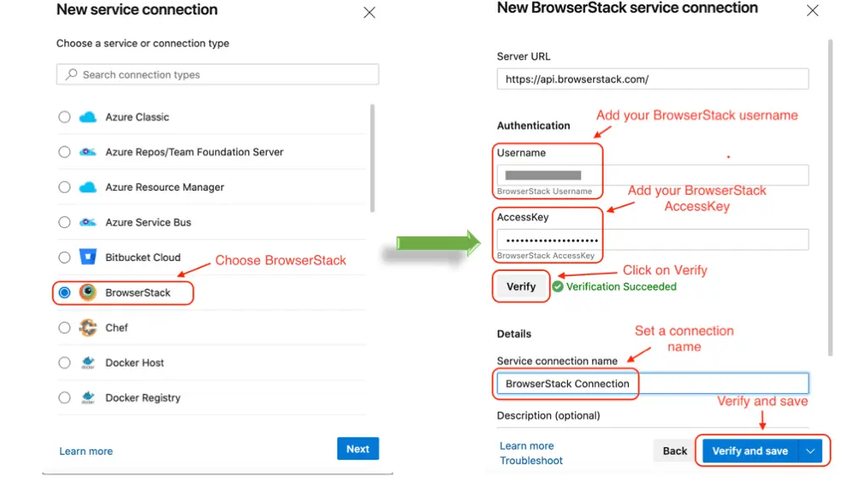Viewport: 868px width, 488px height.
Task: Click the BrowserStack logo icon
Action: tap(88, 293)
